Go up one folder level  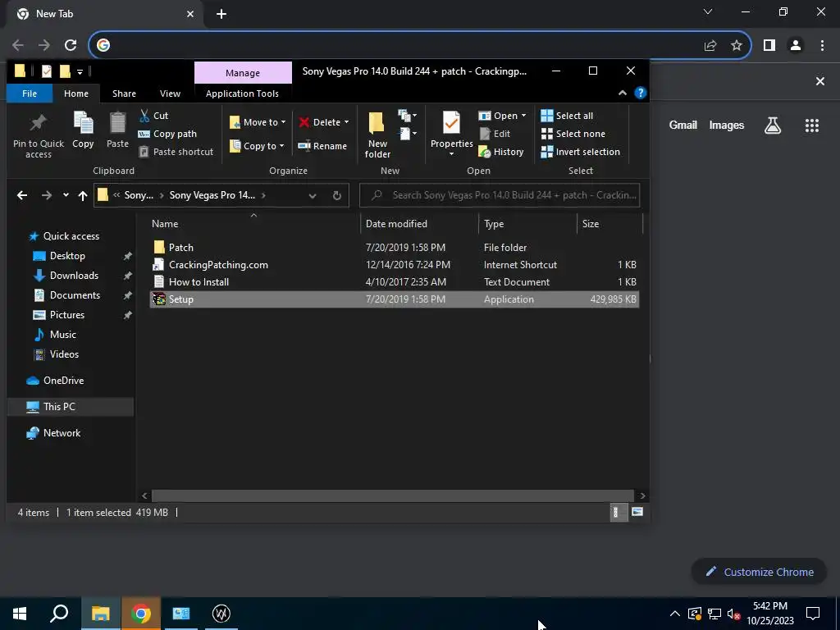83,195
